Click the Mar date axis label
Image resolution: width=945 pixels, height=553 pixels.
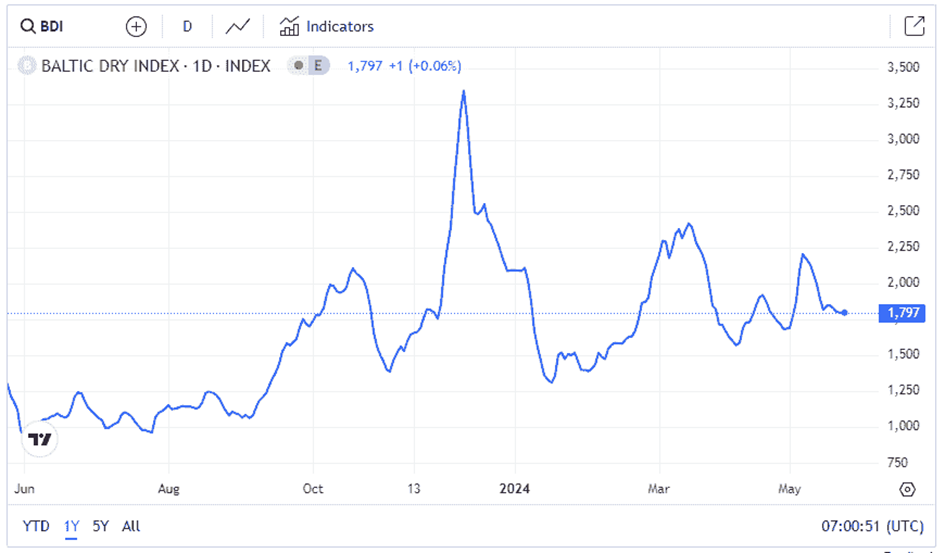point(659,489)
